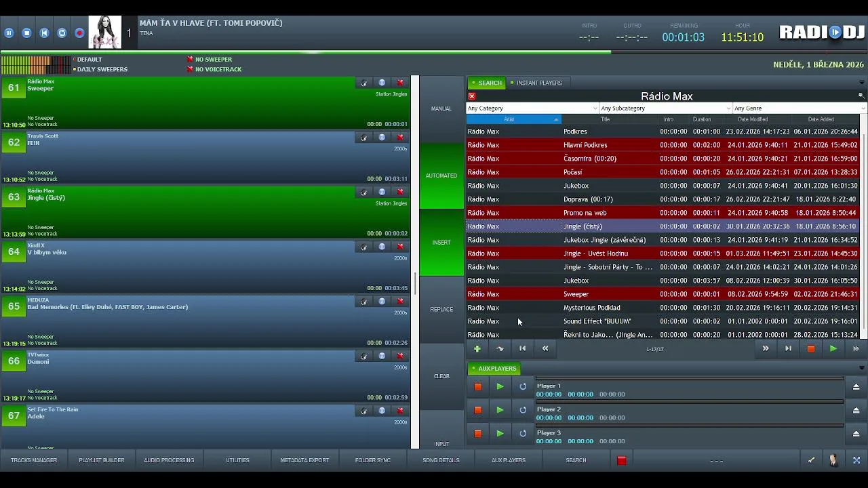Click the curved arrow icon next to plus

[x=500, y=348]
